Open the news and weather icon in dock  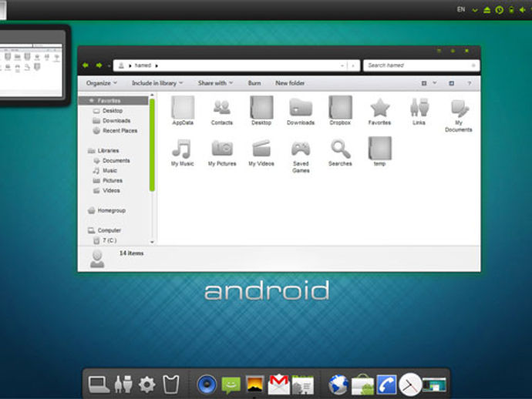(303, 385)
